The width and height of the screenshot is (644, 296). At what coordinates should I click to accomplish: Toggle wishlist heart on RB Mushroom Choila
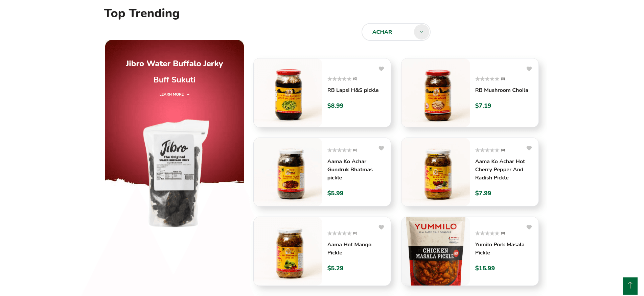point(529,69)
